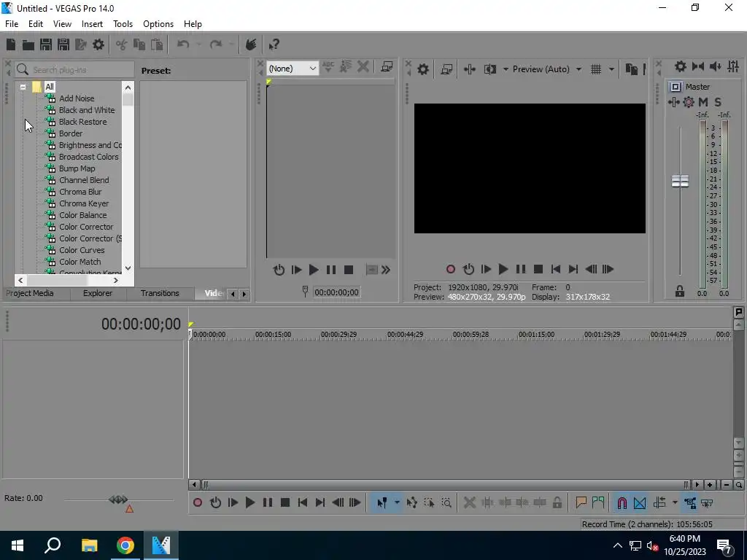This screenshot has width=747, height=560.
Task: Open Master FX icon below Master label
Action: (x=673, y=102)
